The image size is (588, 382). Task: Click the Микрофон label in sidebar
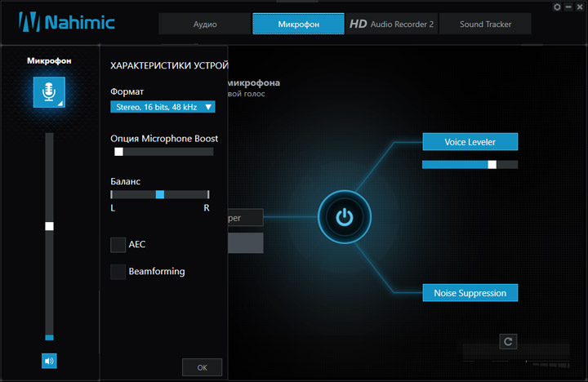coord(49,60)
